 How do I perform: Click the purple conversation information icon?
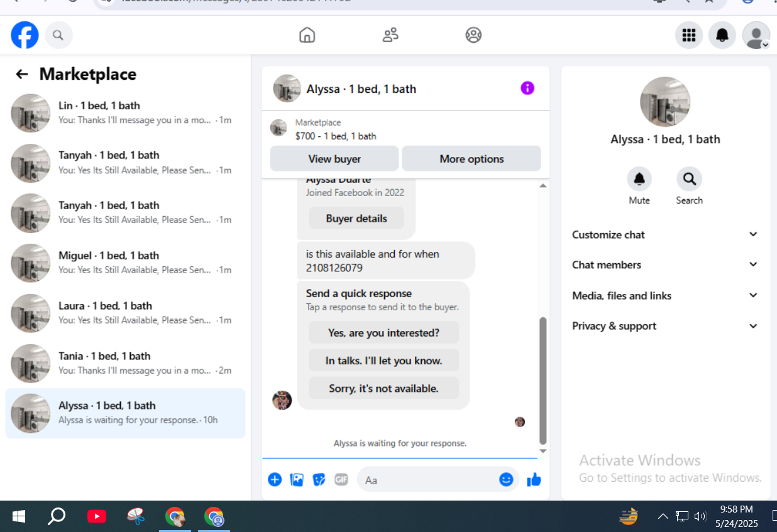tap(527, 88)
